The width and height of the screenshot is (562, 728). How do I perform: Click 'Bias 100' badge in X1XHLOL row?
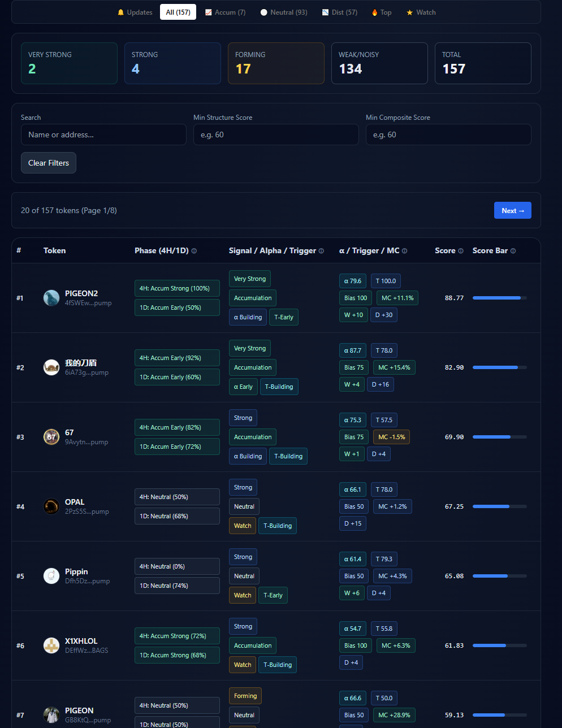356,645
